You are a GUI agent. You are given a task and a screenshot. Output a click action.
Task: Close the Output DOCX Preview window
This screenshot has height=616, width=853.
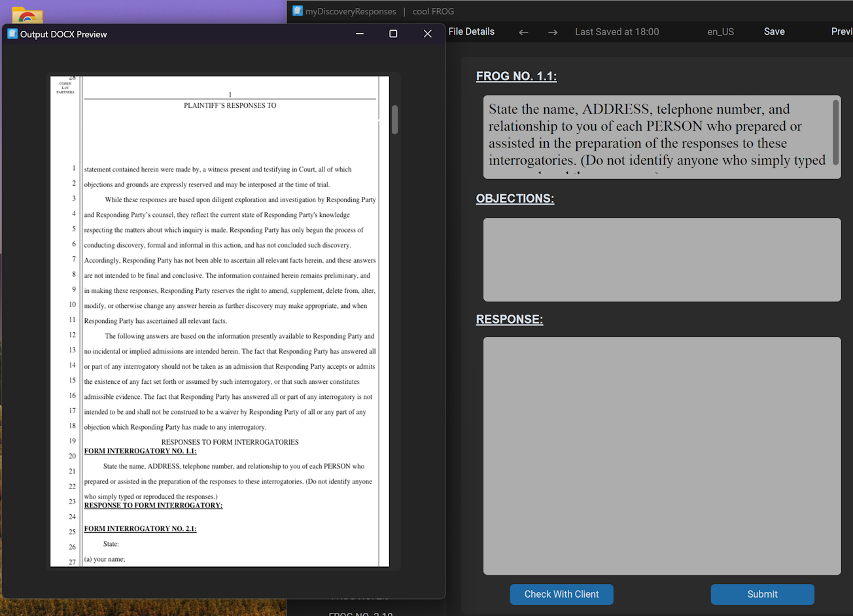[427, 34]
